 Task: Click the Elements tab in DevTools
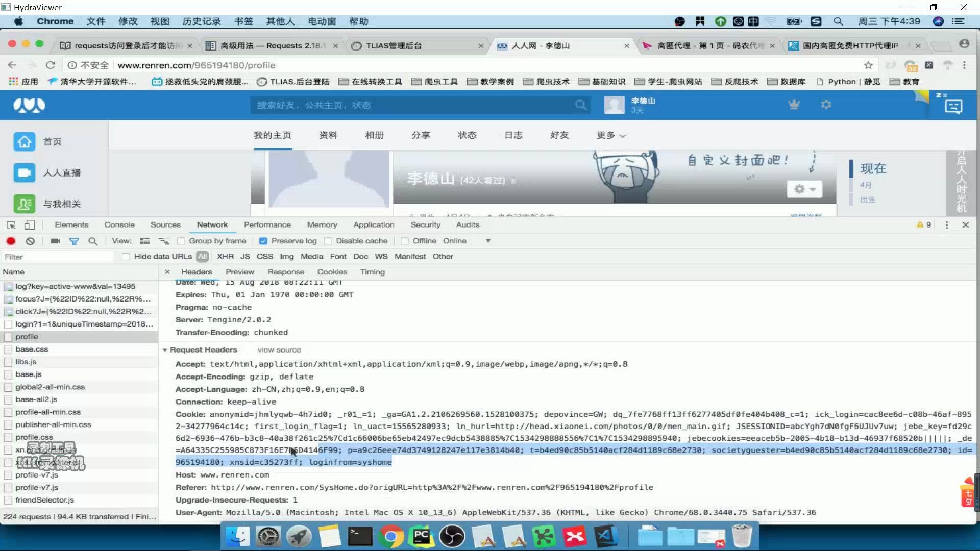pos(70,224)
